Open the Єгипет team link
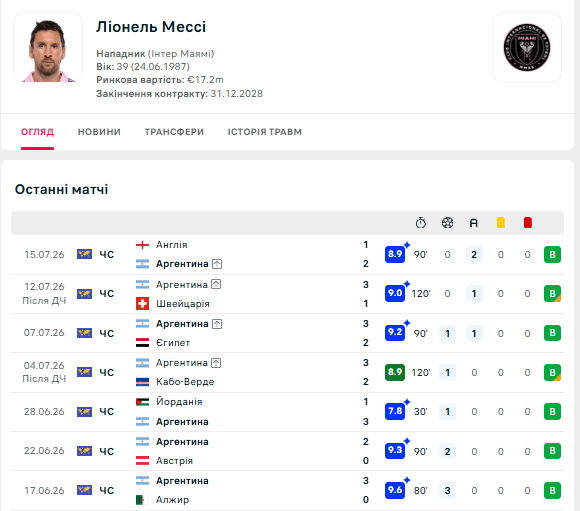 (173, 343)
